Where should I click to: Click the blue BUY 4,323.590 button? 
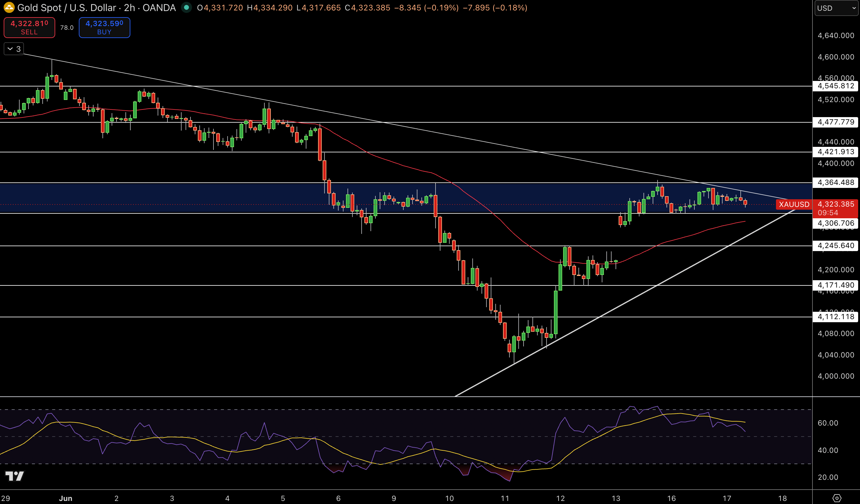coord(104,27)
